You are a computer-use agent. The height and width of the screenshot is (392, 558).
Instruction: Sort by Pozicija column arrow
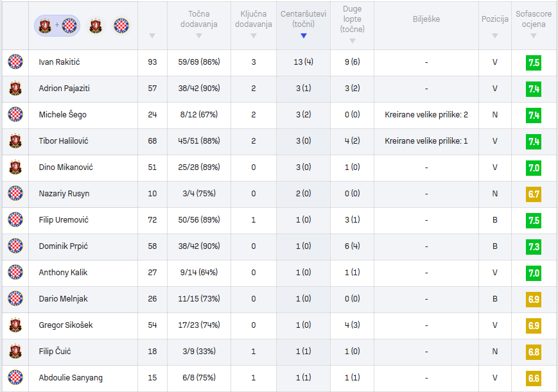pos(494,36)
